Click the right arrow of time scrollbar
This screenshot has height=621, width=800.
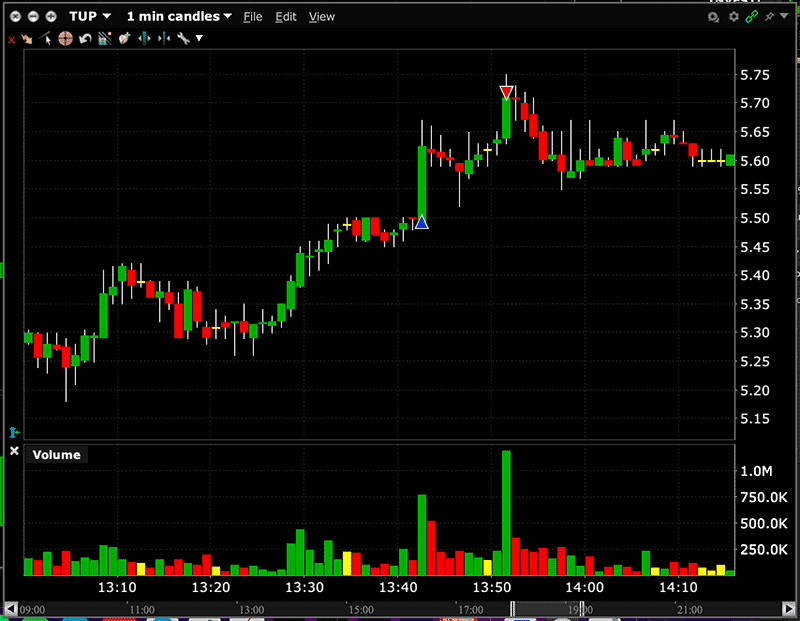coord(788,609)
